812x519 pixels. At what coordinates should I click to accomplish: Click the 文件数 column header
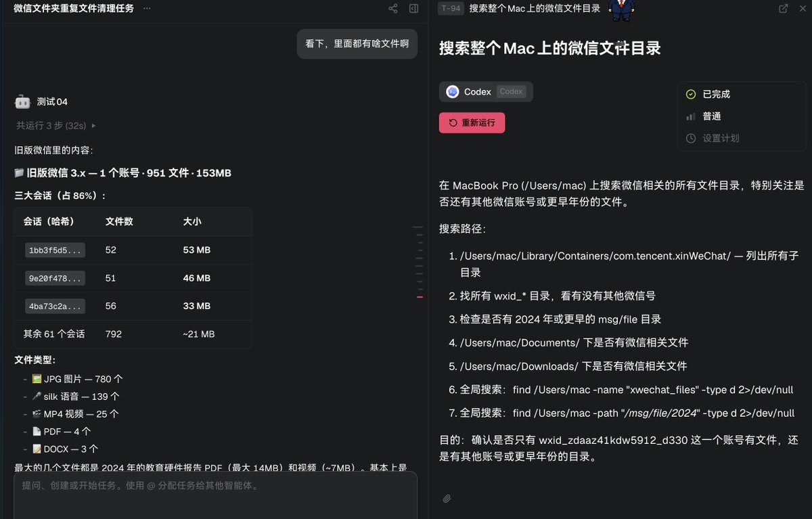pyautogui.click(x=119, y=221)
